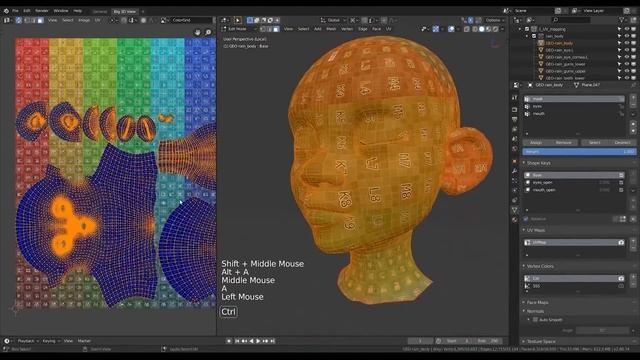The image size is (640, 360).
Task: Open the viewport shading options dropdown
Action: pos(502,29)
